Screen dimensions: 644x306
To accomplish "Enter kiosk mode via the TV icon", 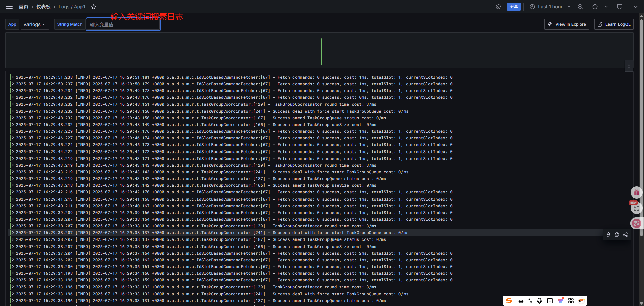I will click(x=620, y=7).
